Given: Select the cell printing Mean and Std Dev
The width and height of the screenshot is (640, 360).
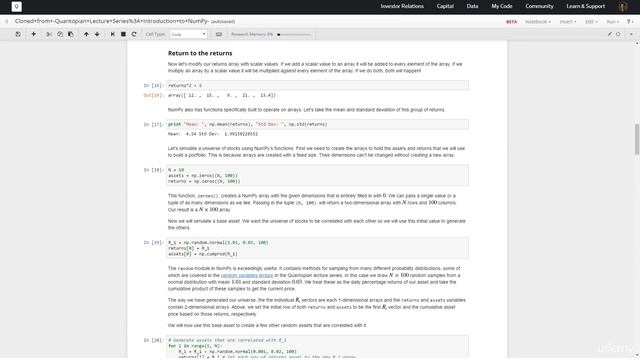Looking at the screenshot, I should (317, 124).
